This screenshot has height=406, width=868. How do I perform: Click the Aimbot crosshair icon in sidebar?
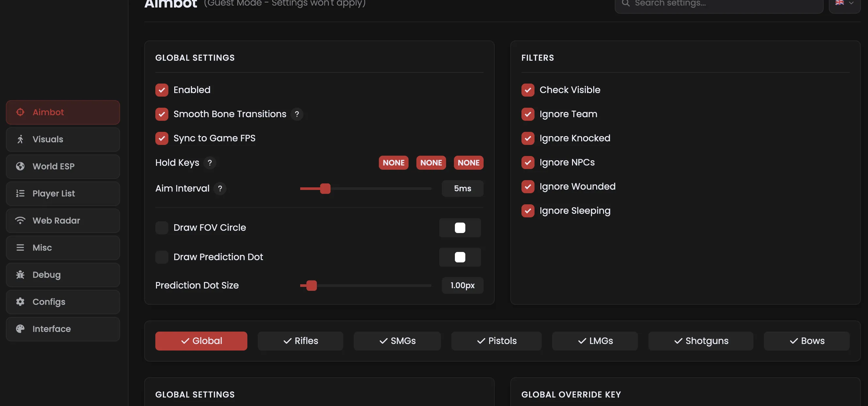tap(20, 112)
